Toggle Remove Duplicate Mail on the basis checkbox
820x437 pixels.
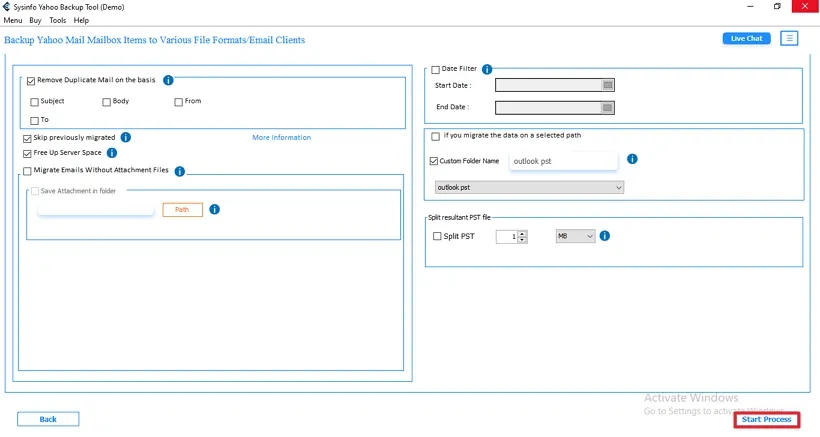(x=31, y=80)
